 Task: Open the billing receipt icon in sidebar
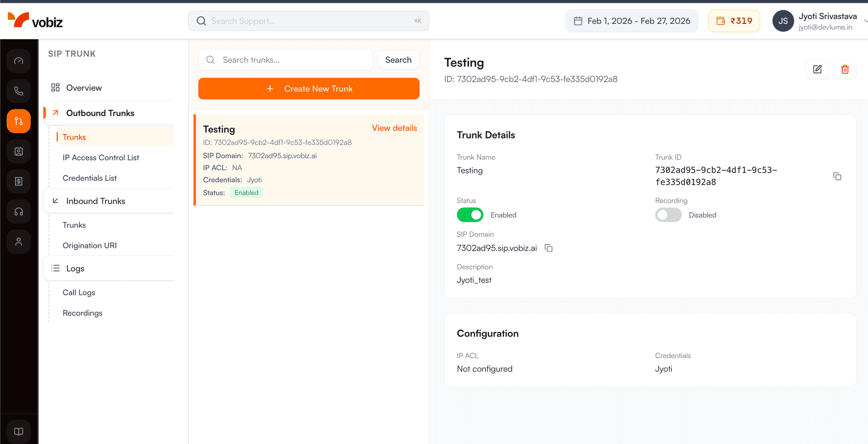click(x=19, y=181)
